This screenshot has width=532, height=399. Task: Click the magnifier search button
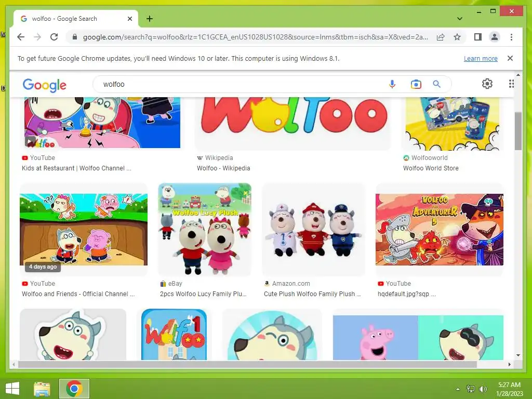pos(436,84)
